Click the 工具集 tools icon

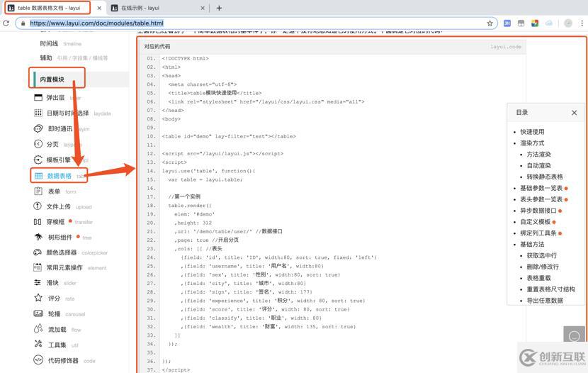(38, 344)
